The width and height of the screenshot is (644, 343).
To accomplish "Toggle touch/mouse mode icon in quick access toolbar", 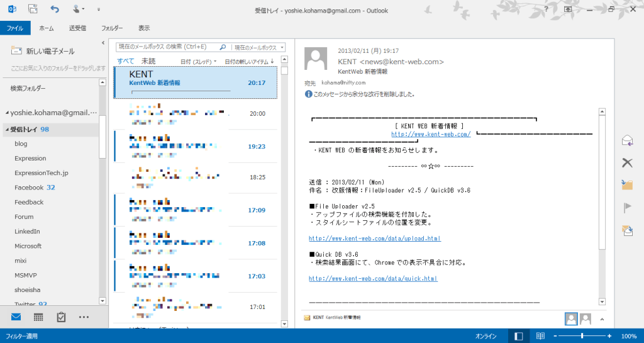I will pyautogui.click(x=77, y=9).
